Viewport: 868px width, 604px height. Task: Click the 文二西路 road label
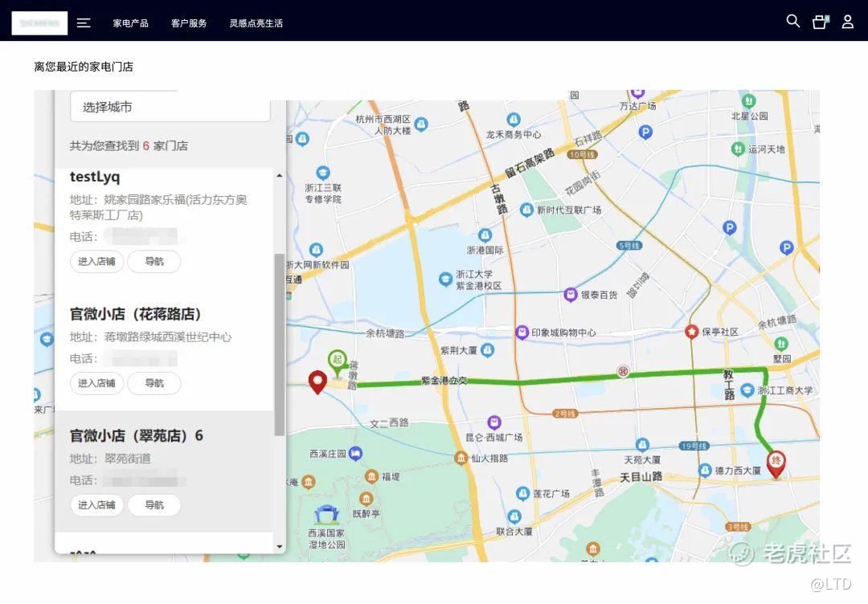point(389,423)
